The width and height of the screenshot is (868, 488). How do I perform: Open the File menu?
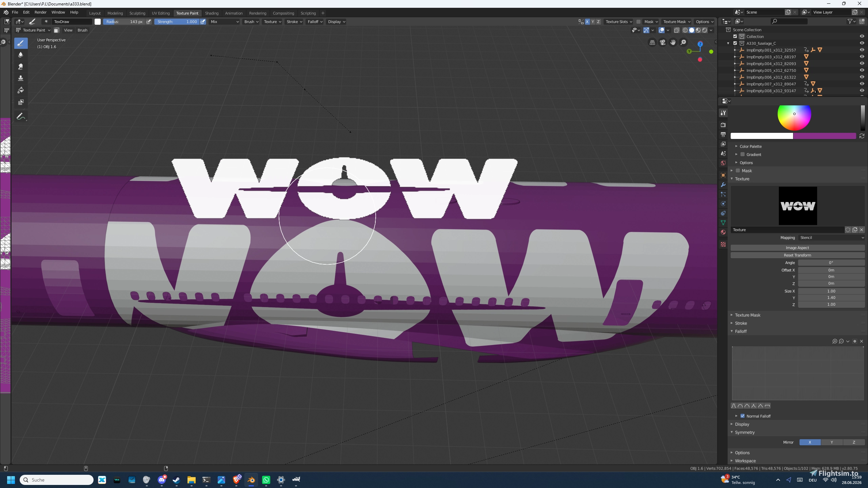[15, 12]
